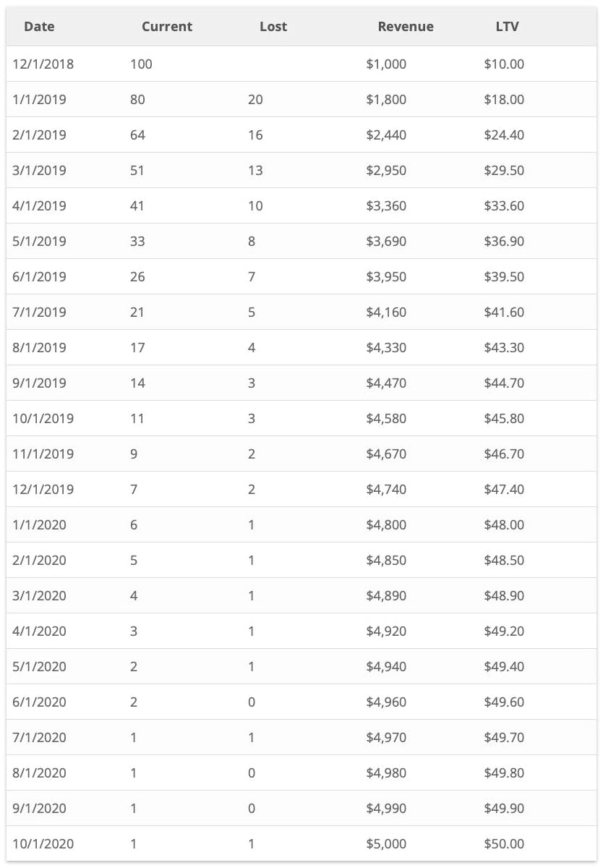Select the $1,800 revenue cell
This screenshot has width=603, height=868.
[x=386, y=99]
